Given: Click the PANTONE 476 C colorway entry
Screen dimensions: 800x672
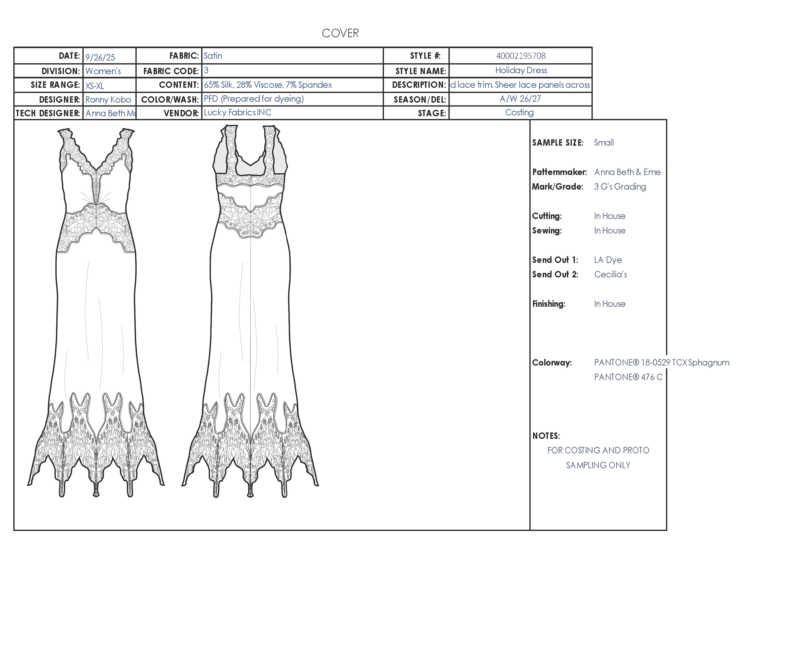Looking at the screenshot, I should click(628, 377).
